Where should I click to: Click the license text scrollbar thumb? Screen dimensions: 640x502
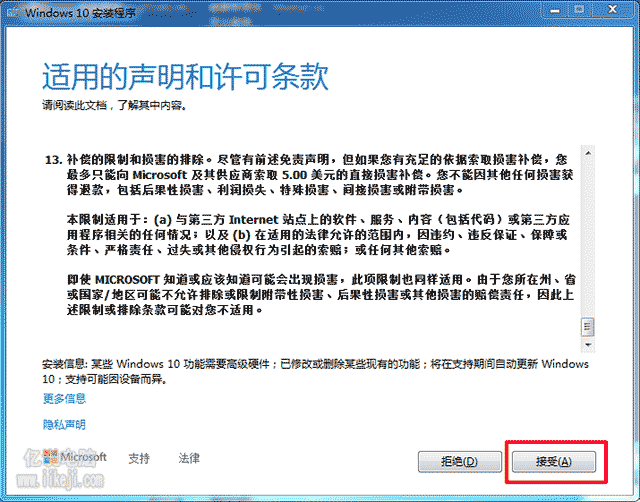click(588, 327)
